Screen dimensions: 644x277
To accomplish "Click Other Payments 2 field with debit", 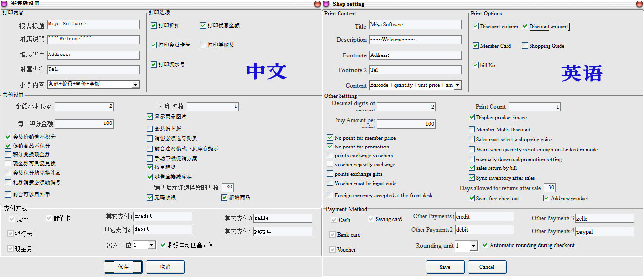I will (x=485, y=230).
